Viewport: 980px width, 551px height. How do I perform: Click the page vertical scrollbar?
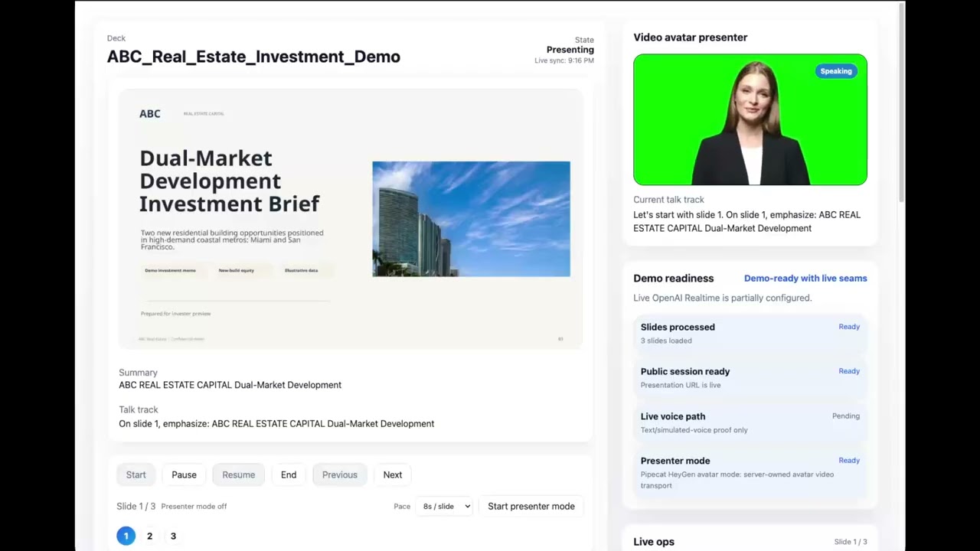tap(902, 103)
